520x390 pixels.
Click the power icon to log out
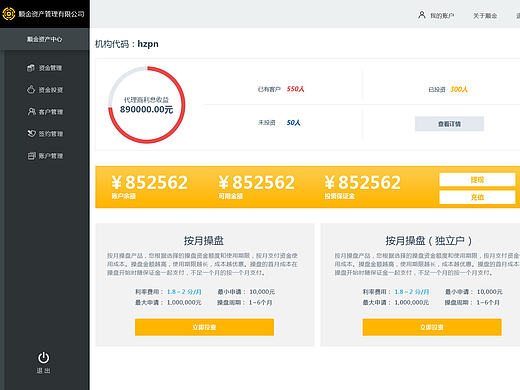[x=43, y=358]
